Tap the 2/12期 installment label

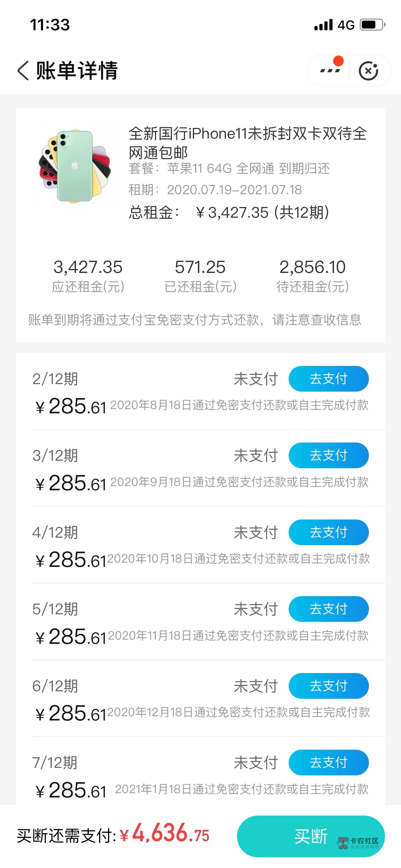(x=55, y=379)
